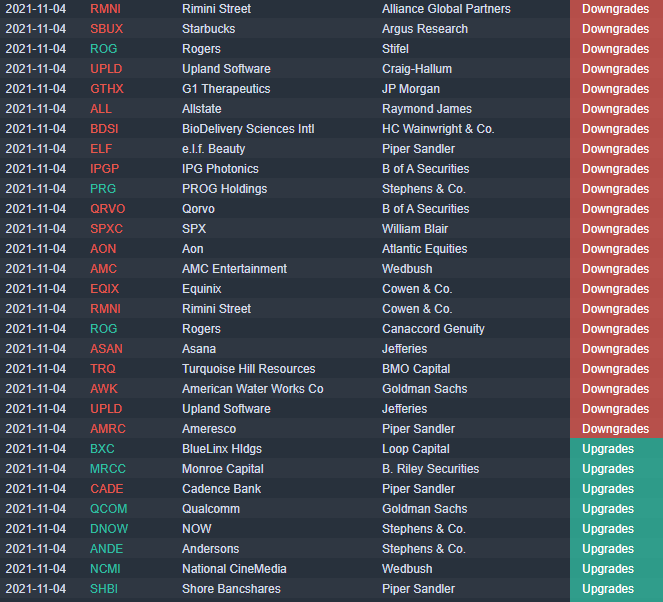663x602 pixels.
Task: Select the EQIX ticker
Action: [x=104, y=289]
